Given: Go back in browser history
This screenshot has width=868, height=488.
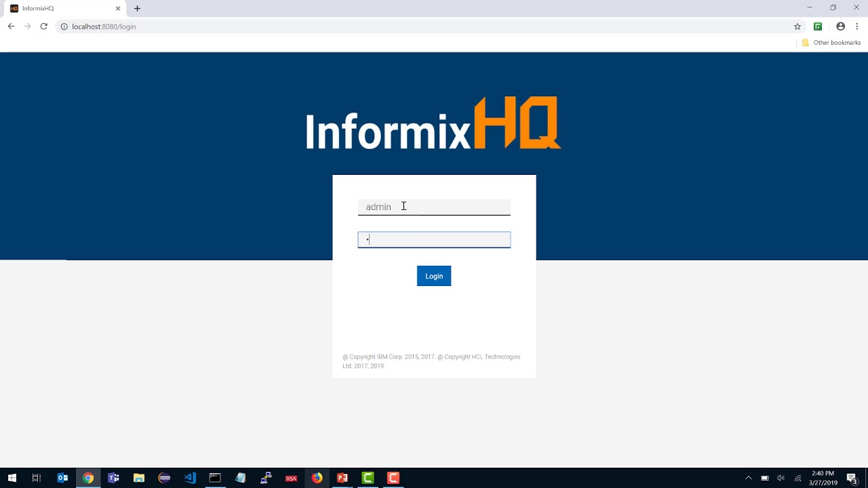Looking at the screenshot, I should [11, 26].
